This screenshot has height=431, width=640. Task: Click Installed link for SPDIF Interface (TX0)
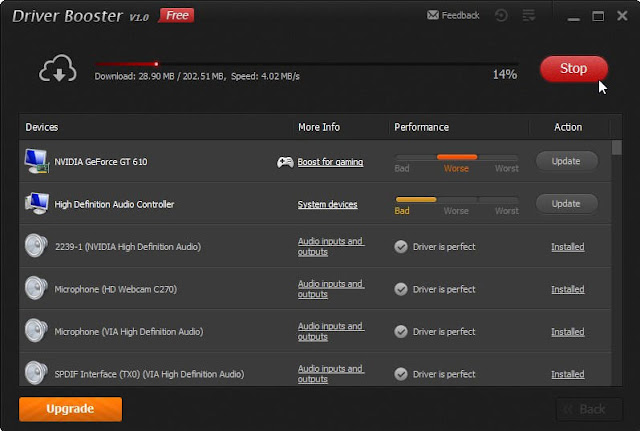pyautogui.click(x=568, y=374)
